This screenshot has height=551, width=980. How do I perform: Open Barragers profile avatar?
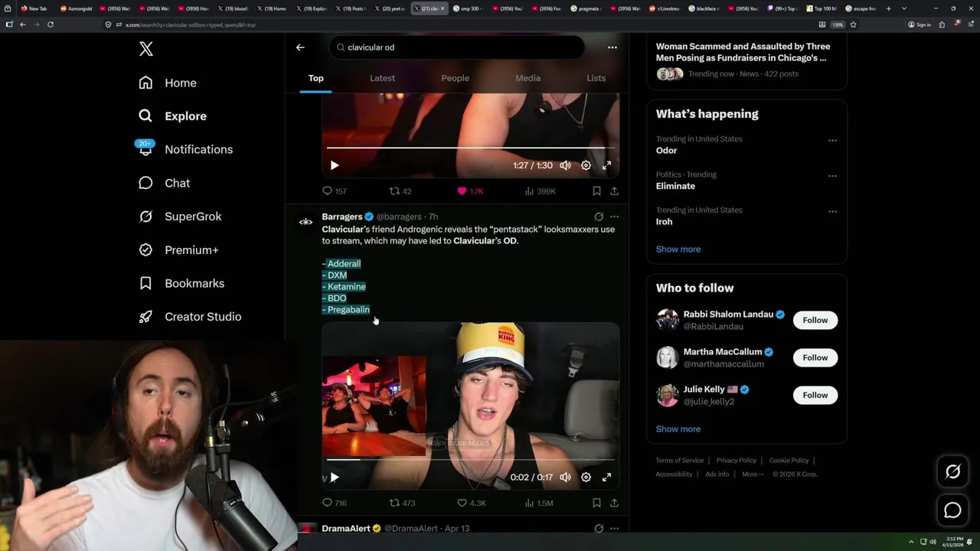(305, 222)
